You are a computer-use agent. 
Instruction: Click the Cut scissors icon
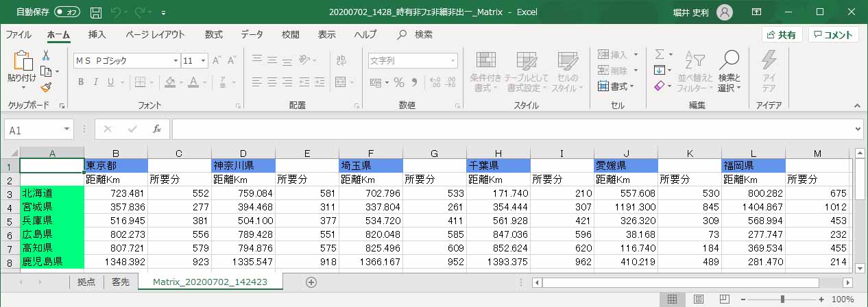pyautogui.click(x=46, y=55)
